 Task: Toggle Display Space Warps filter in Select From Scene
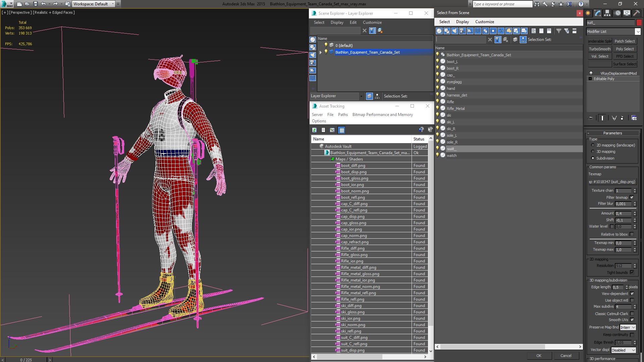(477, 31)
